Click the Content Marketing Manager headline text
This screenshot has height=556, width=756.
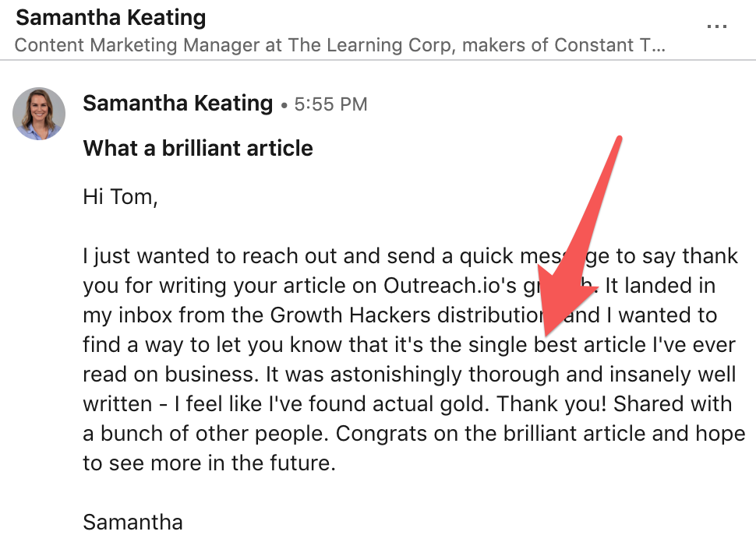point(340,45)
